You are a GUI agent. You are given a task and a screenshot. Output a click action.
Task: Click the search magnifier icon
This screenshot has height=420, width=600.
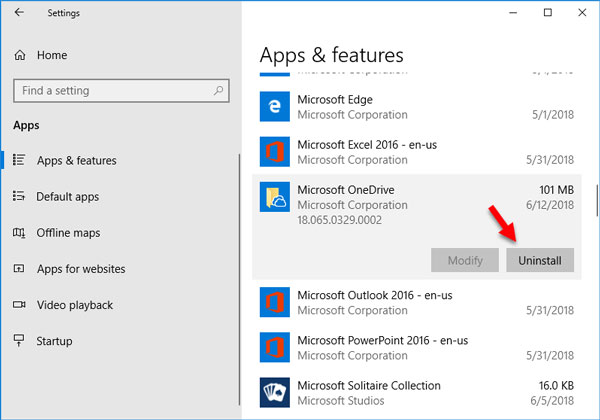pyautogui.click(x=218, y=91)
